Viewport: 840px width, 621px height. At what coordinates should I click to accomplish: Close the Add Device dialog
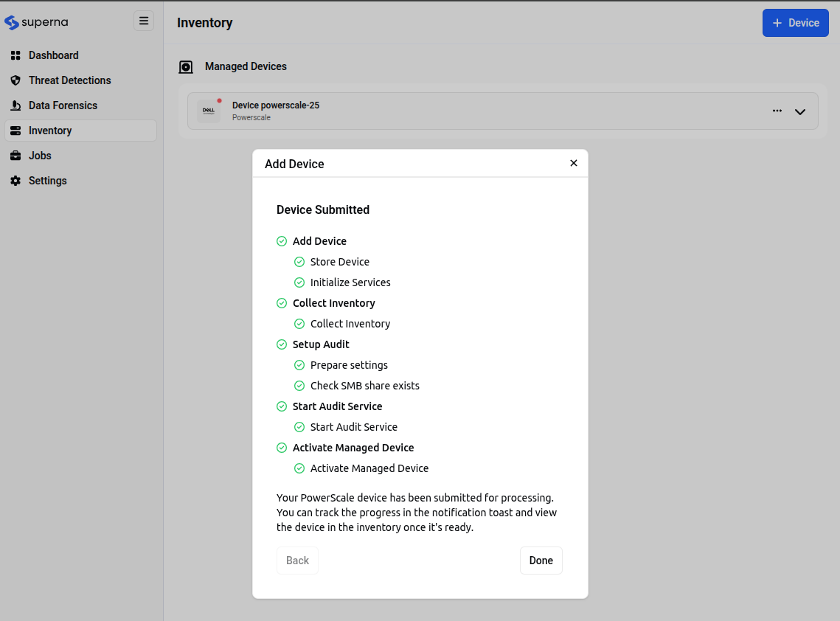[574, 163]
